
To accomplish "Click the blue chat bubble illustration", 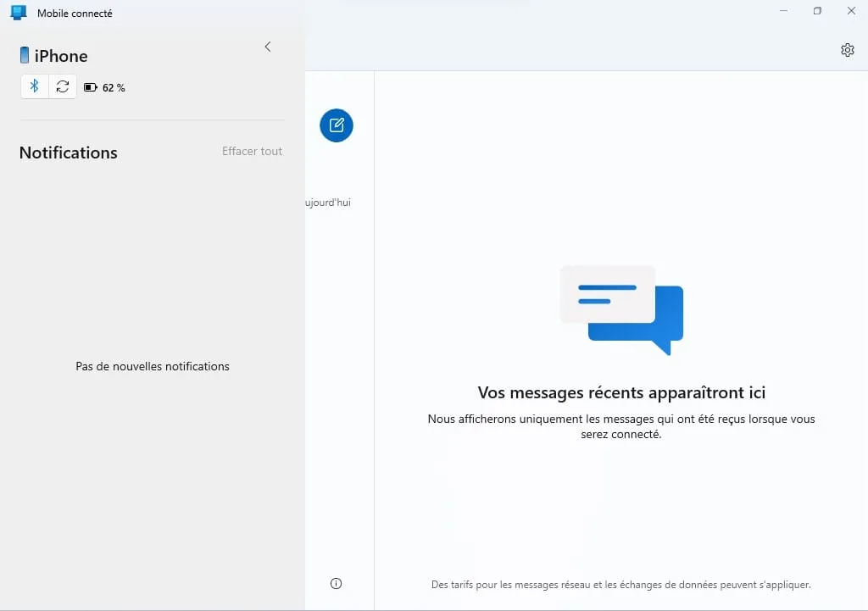I will 621,308.
